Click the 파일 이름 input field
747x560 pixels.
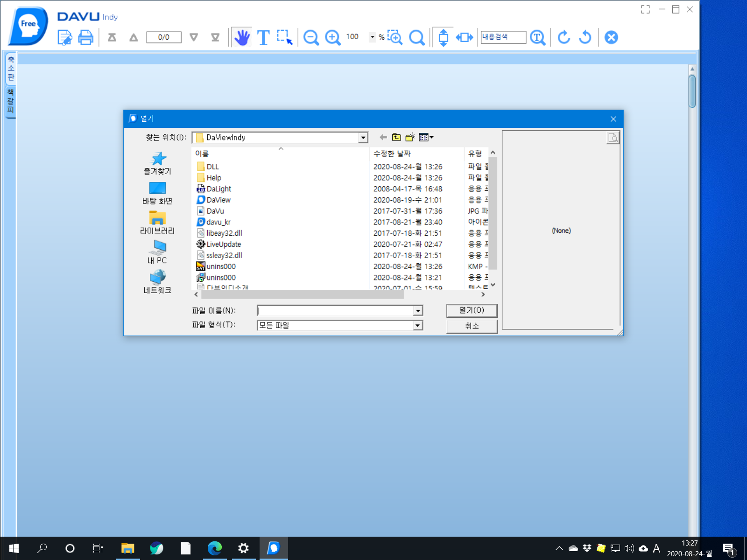point(335,311)
